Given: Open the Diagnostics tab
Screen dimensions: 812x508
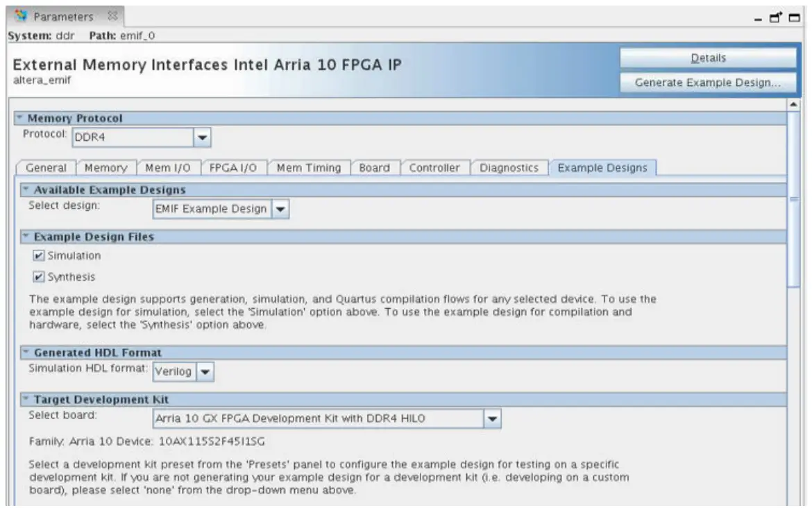Looking at the screenshot, I should pyautogui.click(x=509, y=168).
